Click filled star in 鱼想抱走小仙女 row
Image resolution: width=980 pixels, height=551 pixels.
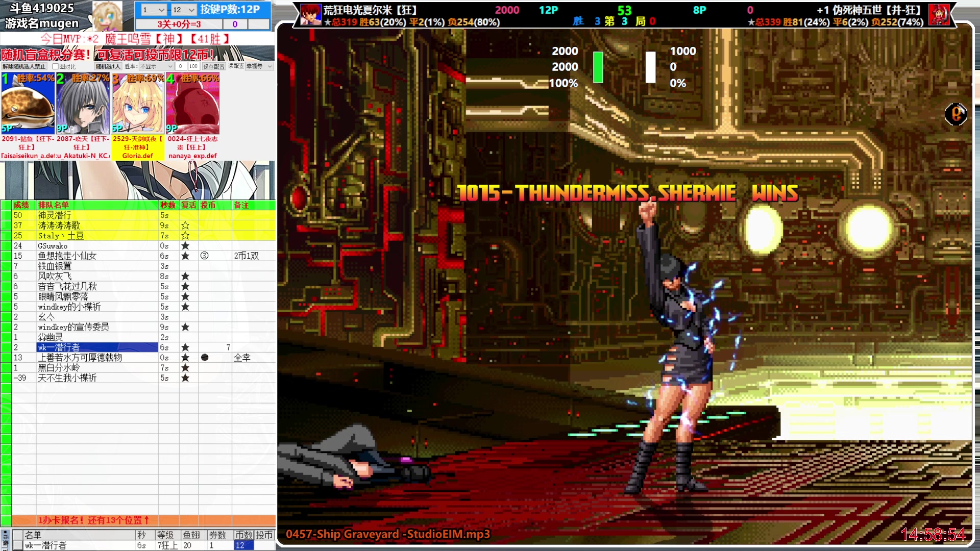[x=185, y=256]
